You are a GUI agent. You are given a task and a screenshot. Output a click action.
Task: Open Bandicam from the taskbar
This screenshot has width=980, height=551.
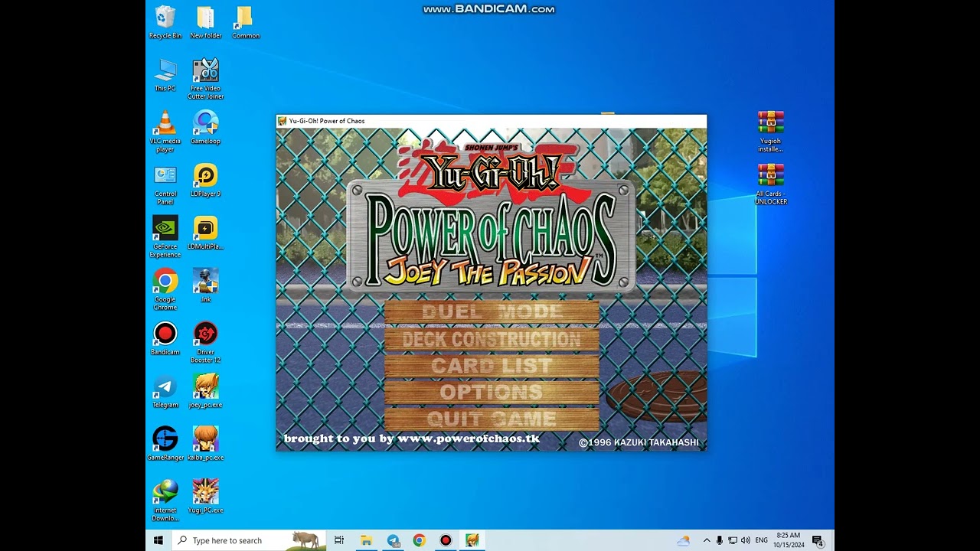446,540
